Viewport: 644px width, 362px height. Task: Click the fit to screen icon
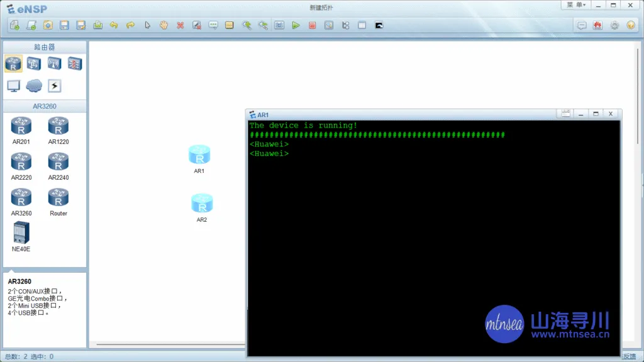(279, 25)
